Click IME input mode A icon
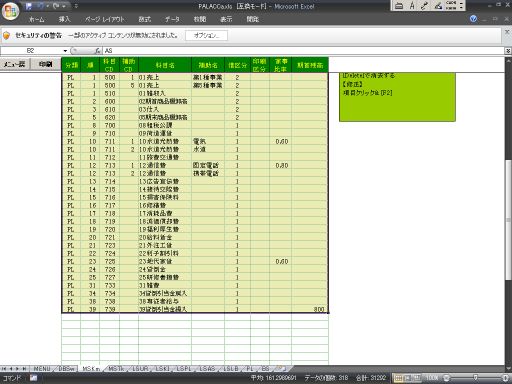The width and height of the screenshot is (512, 384). [x=412, y=6]
